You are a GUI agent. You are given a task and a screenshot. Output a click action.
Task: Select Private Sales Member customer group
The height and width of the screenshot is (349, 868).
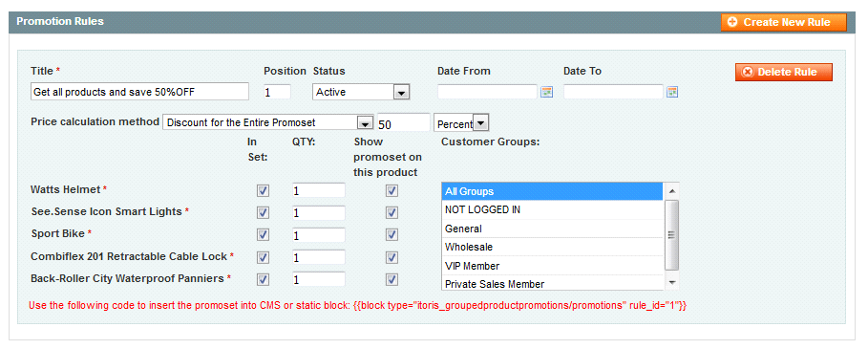point(552,283)
